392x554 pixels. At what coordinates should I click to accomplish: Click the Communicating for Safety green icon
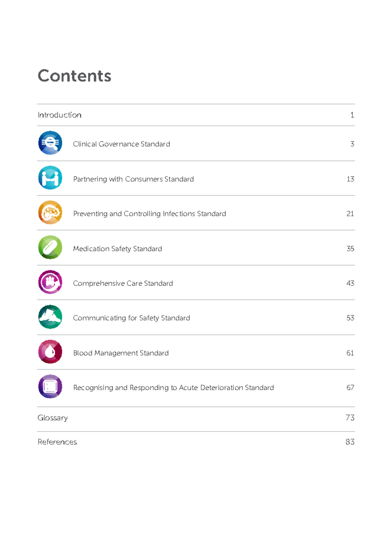point(50,317)
